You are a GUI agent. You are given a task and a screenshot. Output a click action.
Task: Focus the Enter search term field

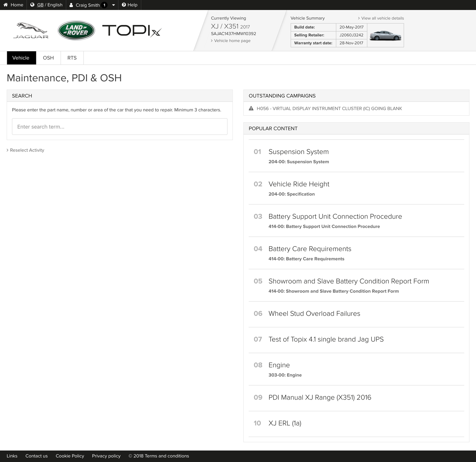pos(120,126)
